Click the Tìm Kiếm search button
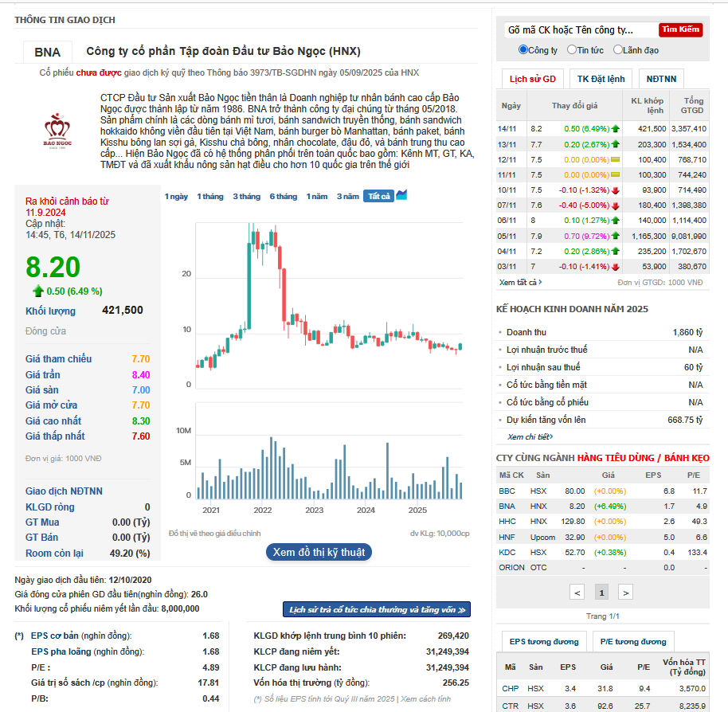 681,29
